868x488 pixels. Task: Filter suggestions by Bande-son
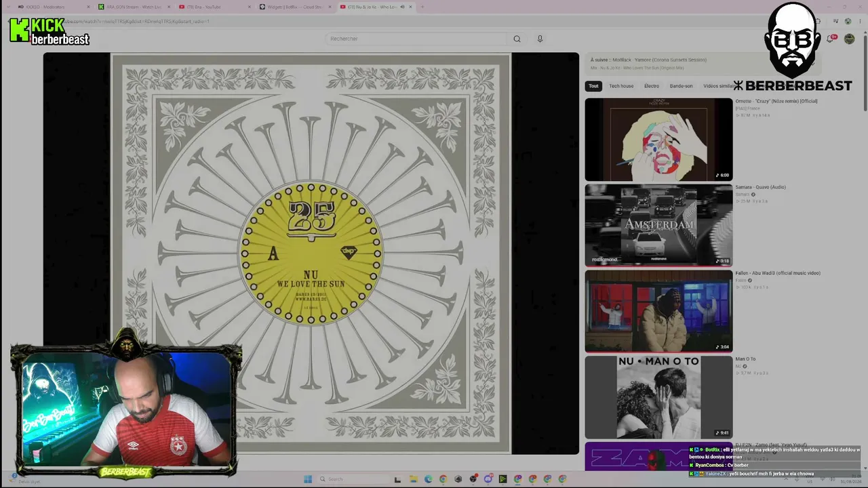(682, 86)
